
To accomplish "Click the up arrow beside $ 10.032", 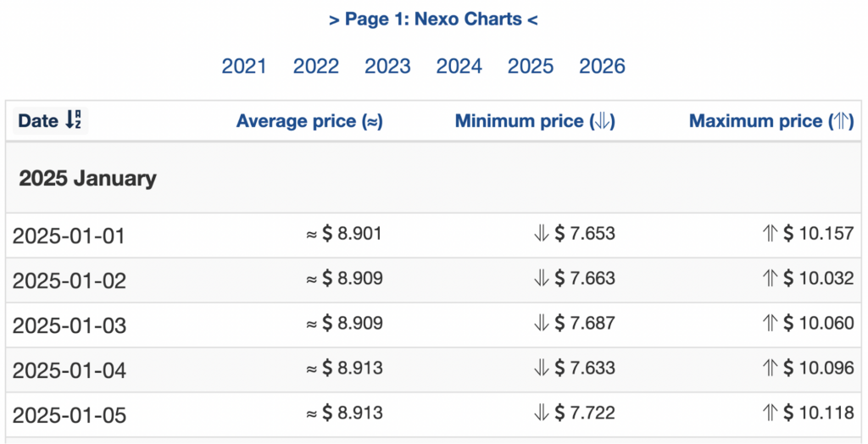I will tap(770, 279).
